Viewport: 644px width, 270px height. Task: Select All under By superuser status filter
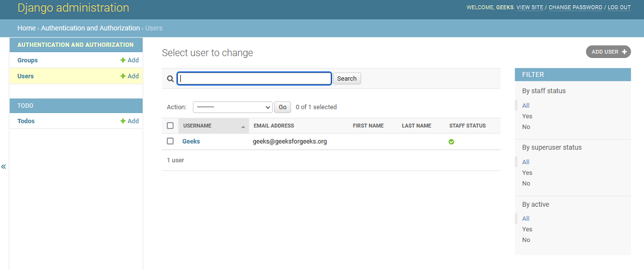pyautogui.click(x=526, y=162)
